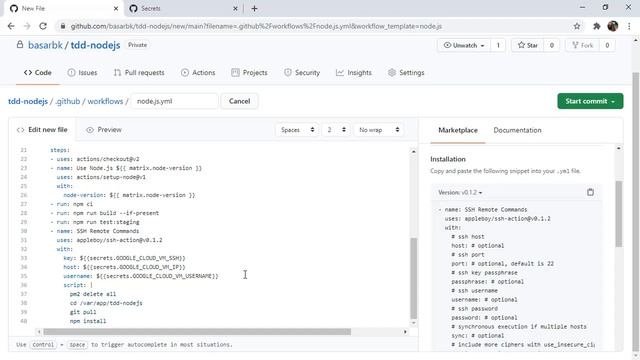Click editor scroll left arrow
640x360 pixels.
pos(39,332)
